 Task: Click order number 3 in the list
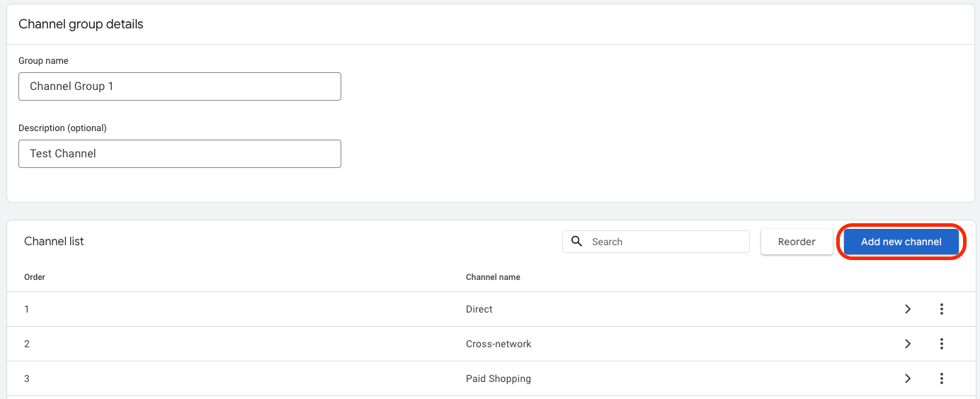[27, 378]
